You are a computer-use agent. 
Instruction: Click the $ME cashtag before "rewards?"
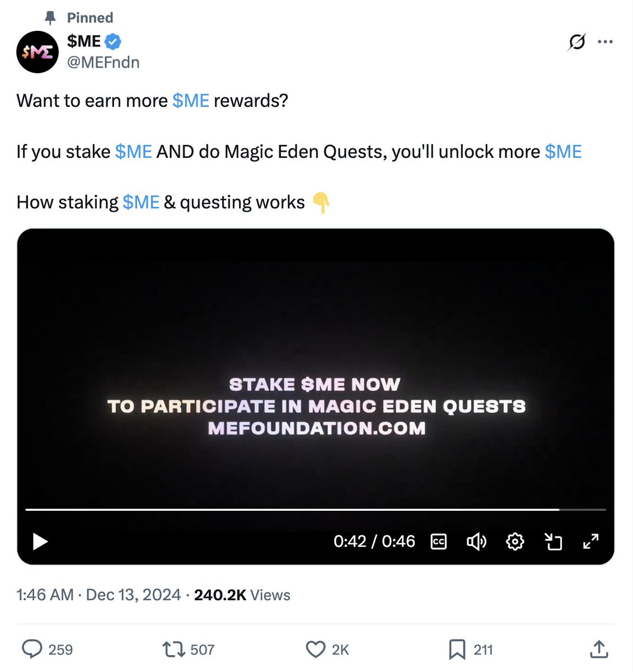(191, 101)
